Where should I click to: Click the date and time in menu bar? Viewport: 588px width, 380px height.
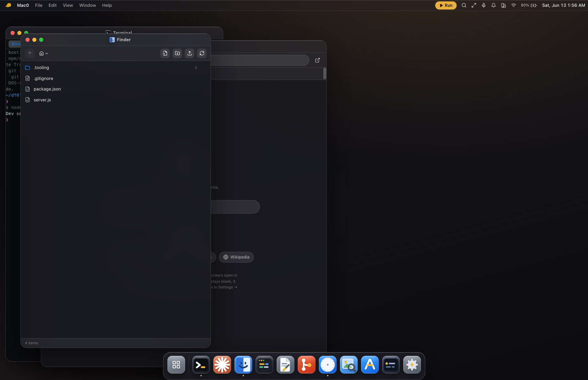(563, 5)
